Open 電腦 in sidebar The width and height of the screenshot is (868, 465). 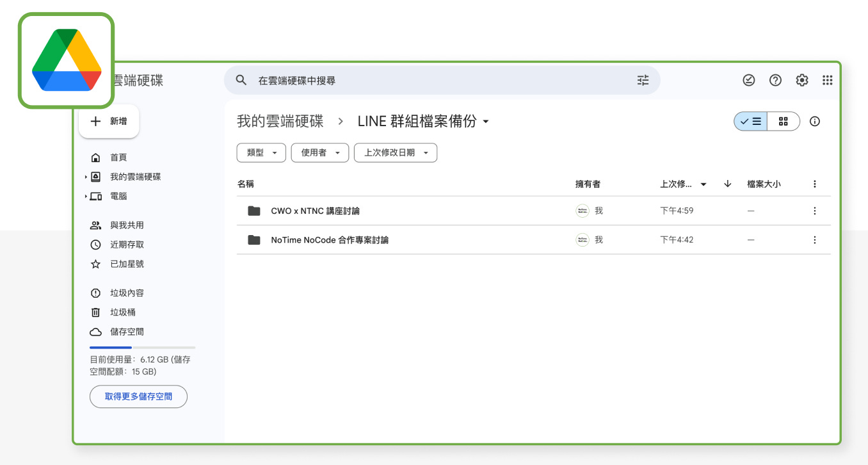pos(118,196)
